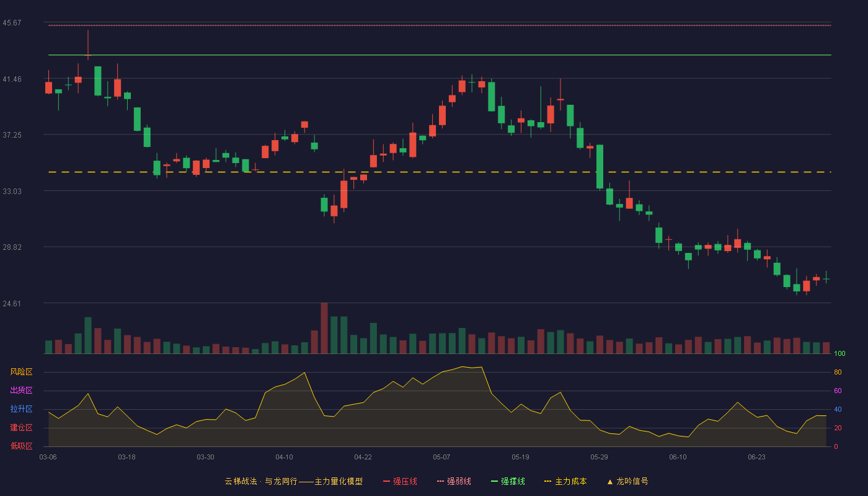Click the 出货区 zone label
868x496 pixels.
coord(21,391)
